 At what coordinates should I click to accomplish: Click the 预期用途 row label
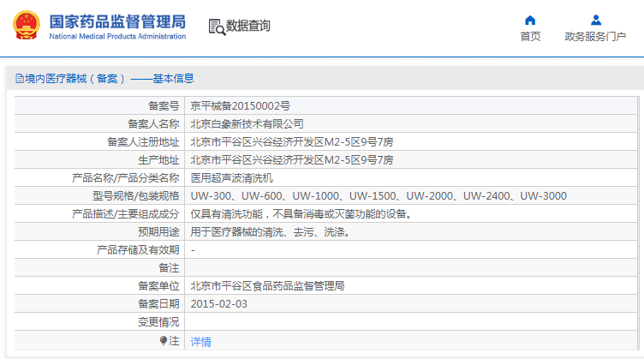pyautogui.click(x=159, y=232)
